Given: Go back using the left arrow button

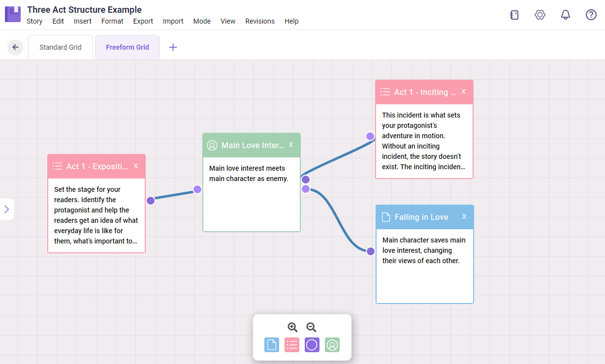Looking at the screenshot, I should (15, 47).
